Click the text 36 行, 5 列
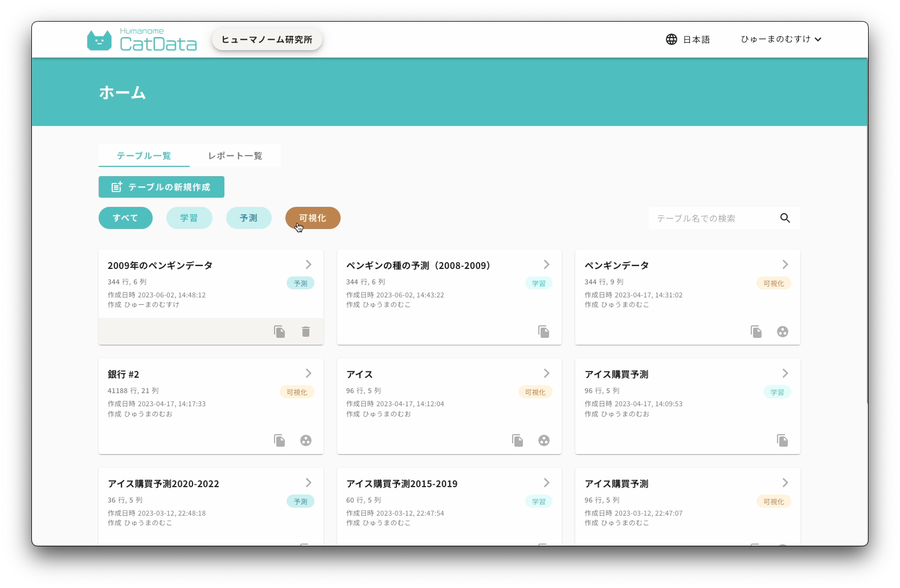This screenshot has height=588, width=900. (125, 500)
